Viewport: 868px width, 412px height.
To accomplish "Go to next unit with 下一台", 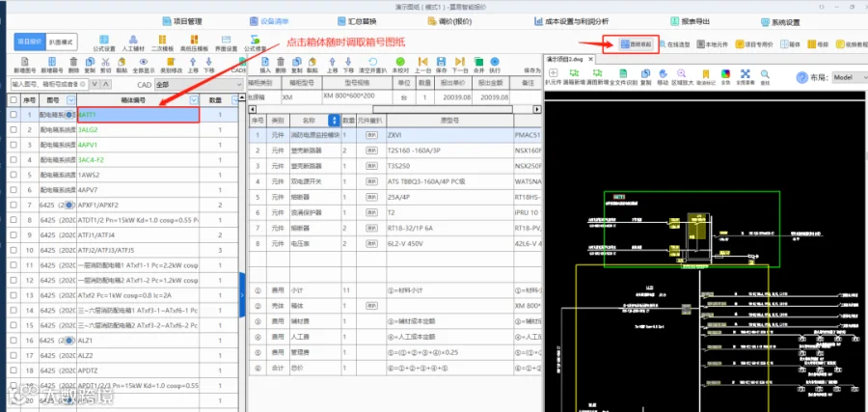I will tap(460, 66).
